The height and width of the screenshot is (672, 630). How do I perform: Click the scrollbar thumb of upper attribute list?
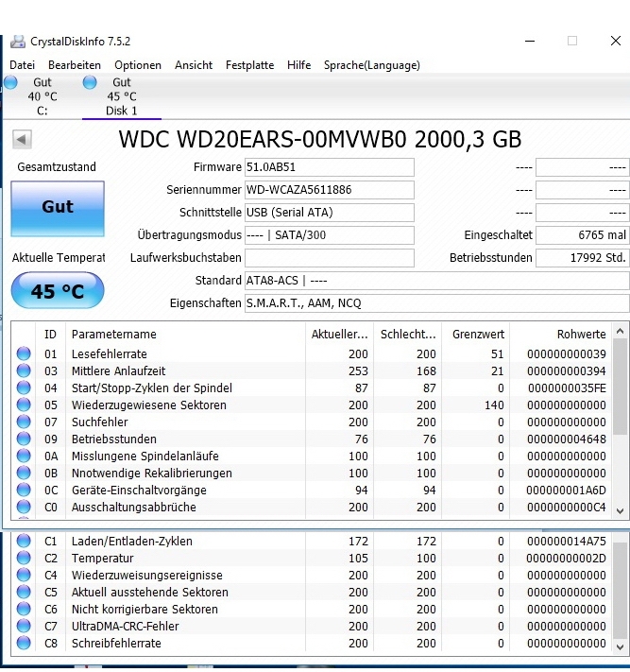coord(620,387)
